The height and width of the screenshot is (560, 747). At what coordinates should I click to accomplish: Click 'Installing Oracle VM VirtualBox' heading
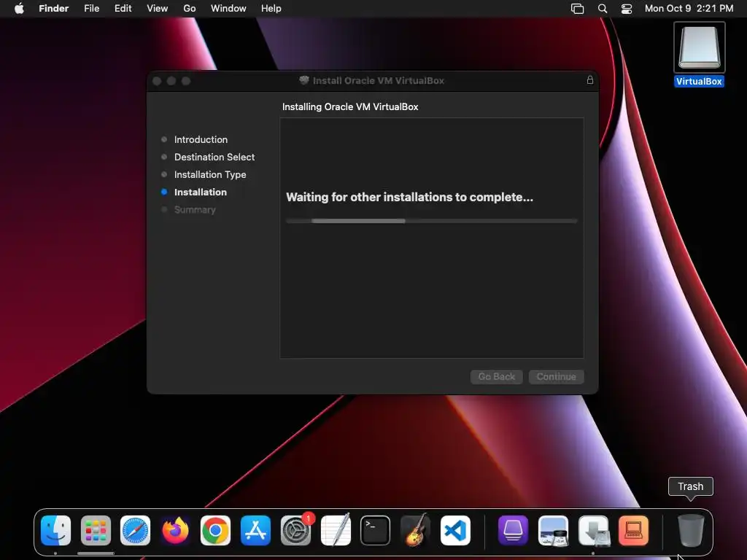(x=350, y=106)
